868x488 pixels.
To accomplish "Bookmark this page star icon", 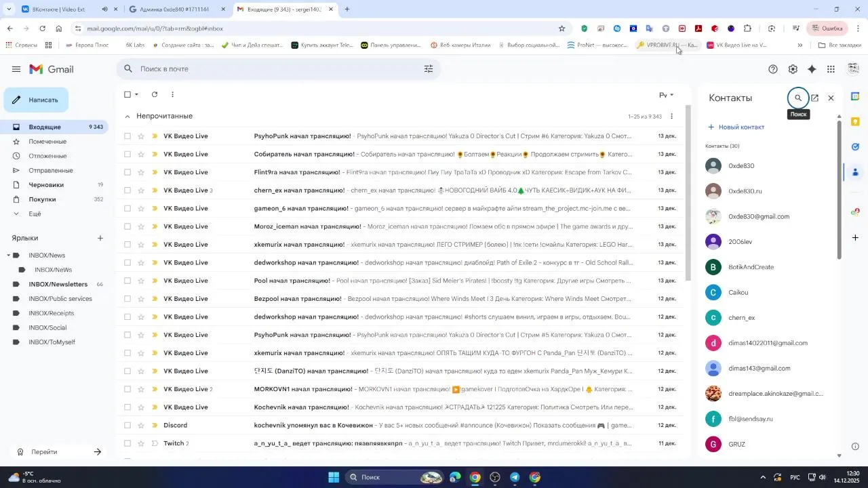I will [561, 28].
